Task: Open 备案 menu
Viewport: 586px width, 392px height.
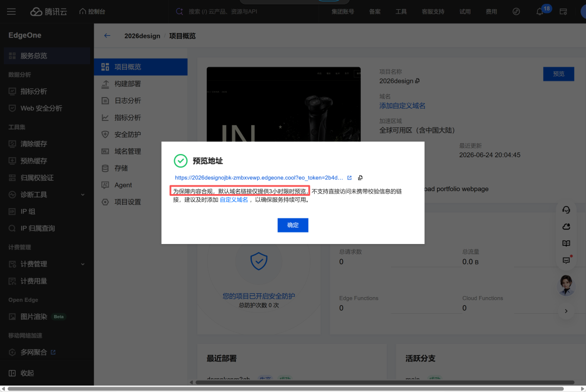Action: [375, 11]
